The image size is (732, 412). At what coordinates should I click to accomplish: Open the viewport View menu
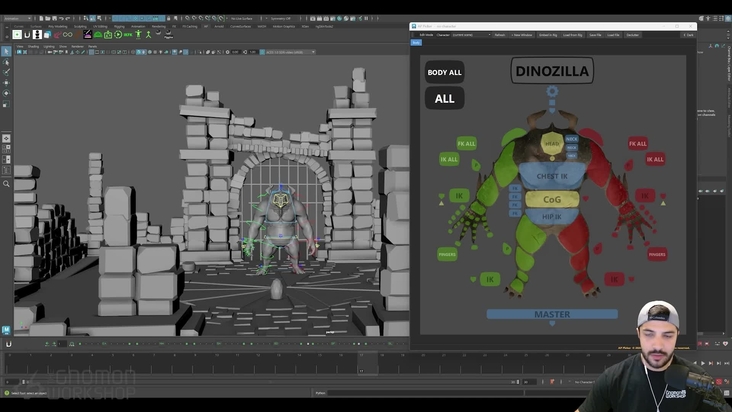[x=20, y=47]
